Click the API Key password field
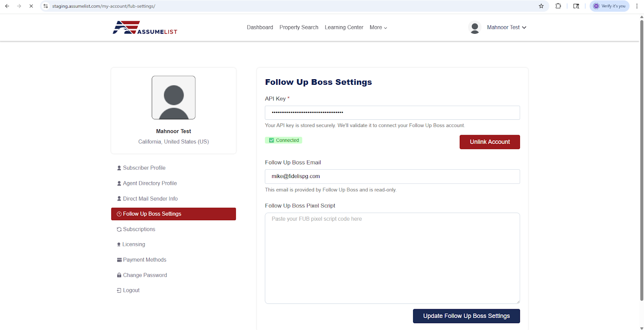Viewport: 644px width, 330px height. click(392, 113)
